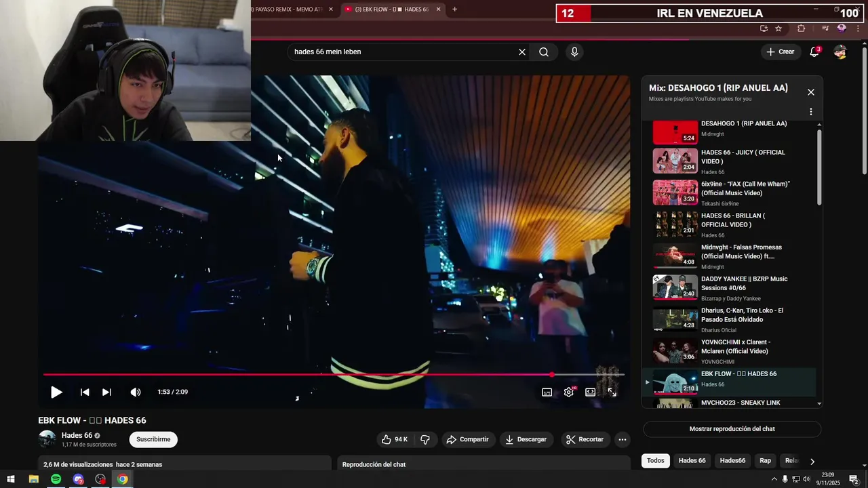Show more filter chips with right arrow
Image resolution: width=868 pixels, height=488 pixels.
812,461
